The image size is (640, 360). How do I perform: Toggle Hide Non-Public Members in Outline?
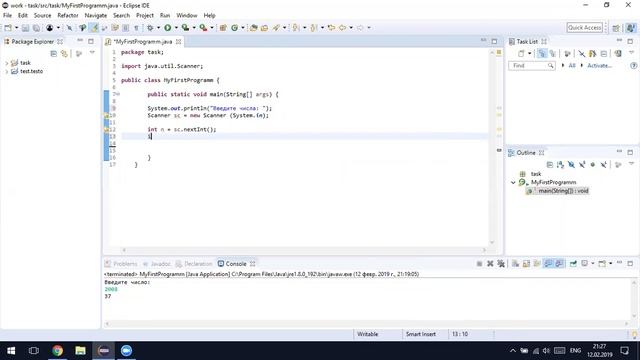click(x=593, y=164)
